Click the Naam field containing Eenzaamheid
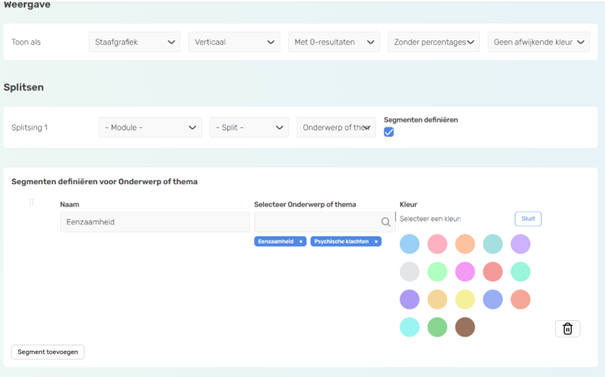The width and height of the screenshot is (605, 377). point(155,222)
